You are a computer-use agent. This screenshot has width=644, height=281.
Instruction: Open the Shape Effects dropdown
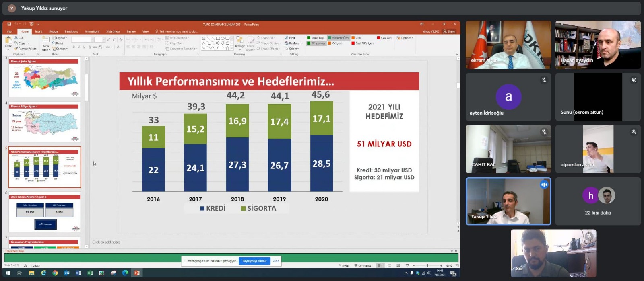(x=268, y=49)
